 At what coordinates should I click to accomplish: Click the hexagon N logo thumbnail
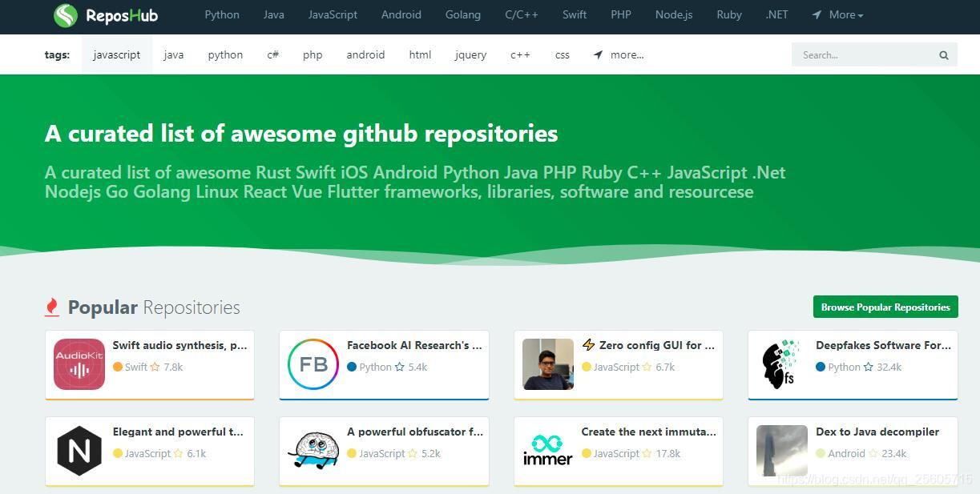coord(79,451)
